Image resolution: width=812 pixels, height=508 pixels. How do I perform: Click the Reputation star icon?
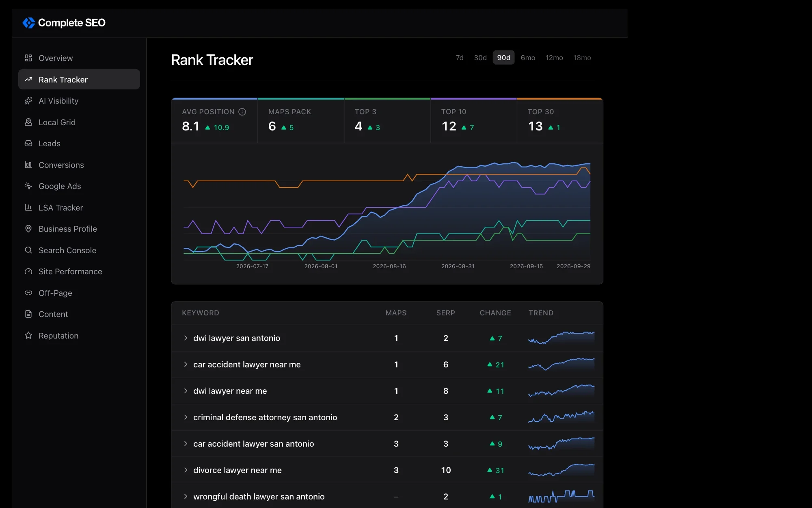(x=28, y=336)
